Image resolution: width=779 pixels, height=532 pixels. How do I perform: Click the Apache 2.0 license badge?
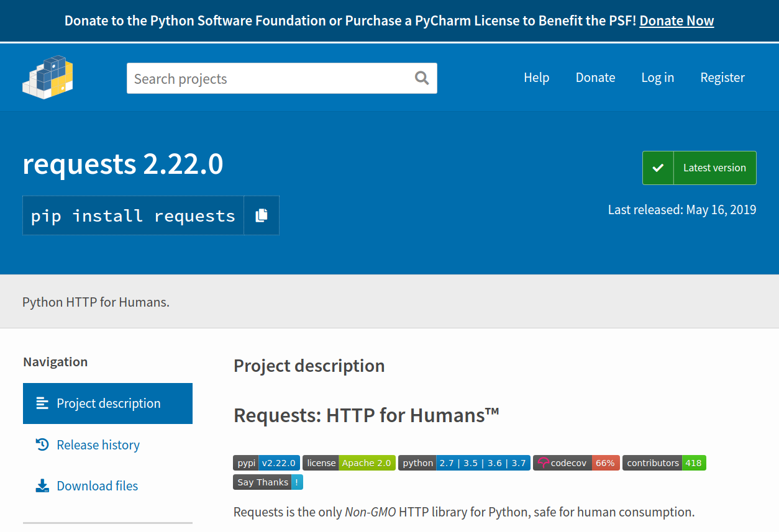point(349,462)
